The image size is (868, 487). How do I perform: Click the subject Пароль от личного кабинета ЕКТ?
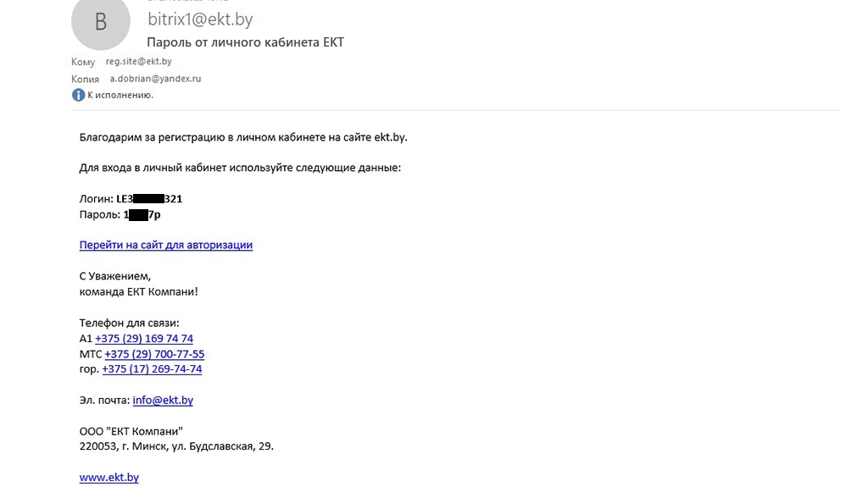coord(245,42)
